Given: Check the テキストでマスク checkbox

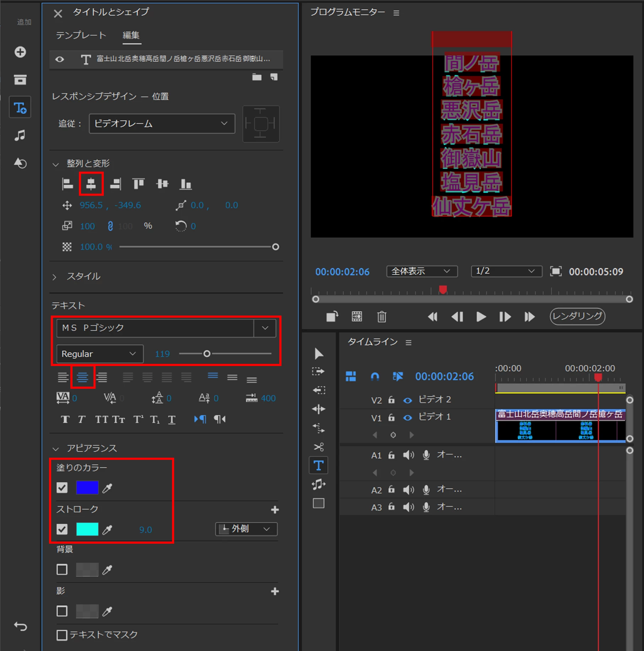Looking at the screenshot, I should 62,635.
